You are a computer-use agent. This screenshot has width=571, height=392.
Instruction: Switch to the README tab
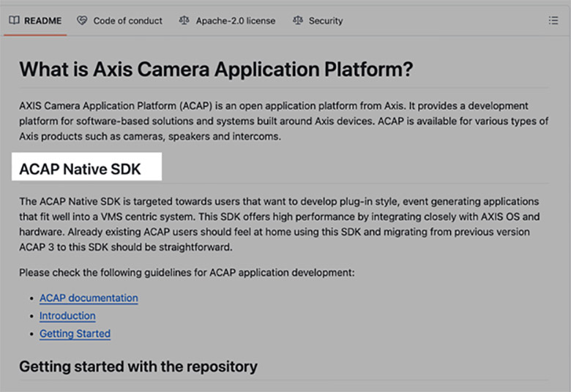42,20
